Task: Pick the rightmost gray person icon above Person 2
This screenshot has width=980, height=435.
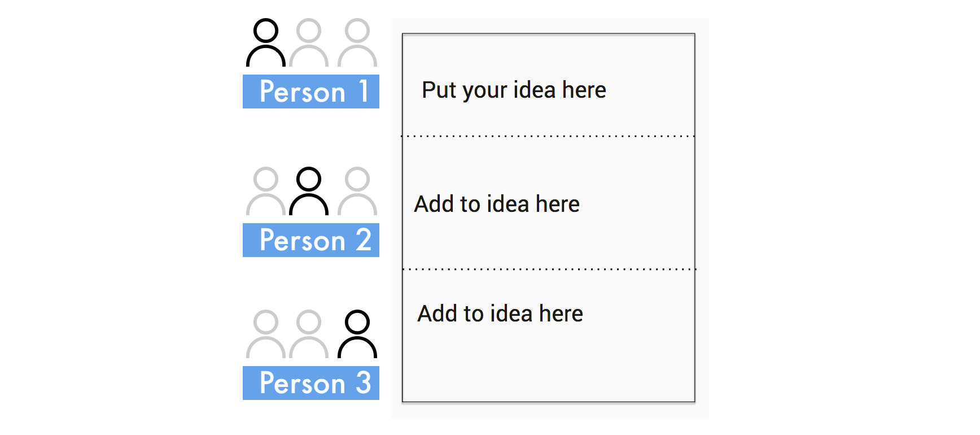Action: click(357, 192)
